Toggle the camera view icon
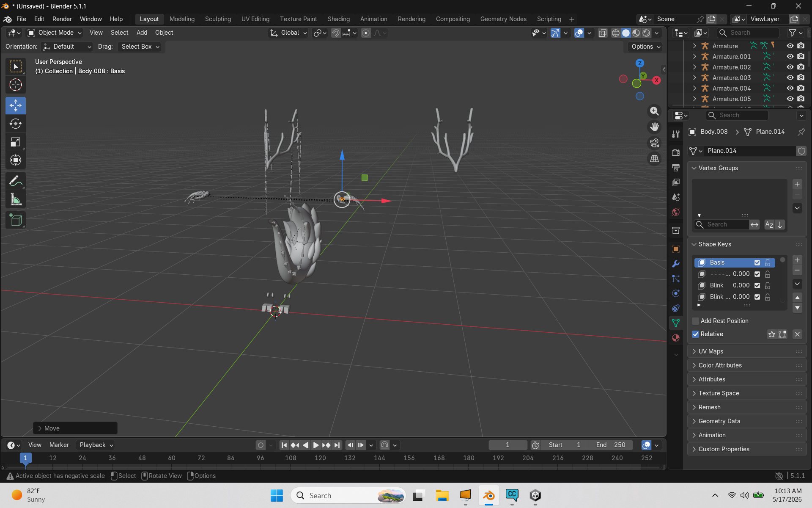The width and height of the screenshot is (812, 508). pyautogui.click(x=654, y=143)
